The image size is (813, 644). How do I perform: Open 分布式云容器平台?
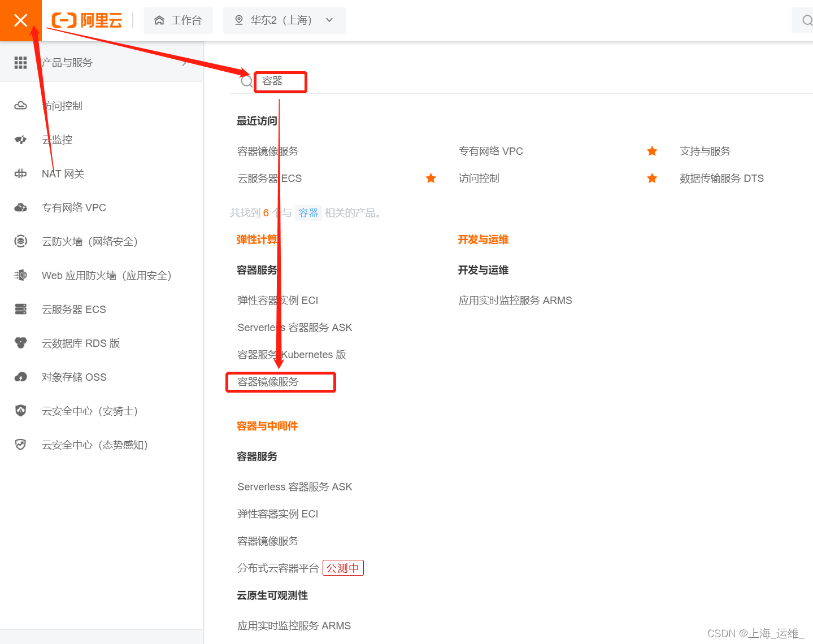point(278,568)
